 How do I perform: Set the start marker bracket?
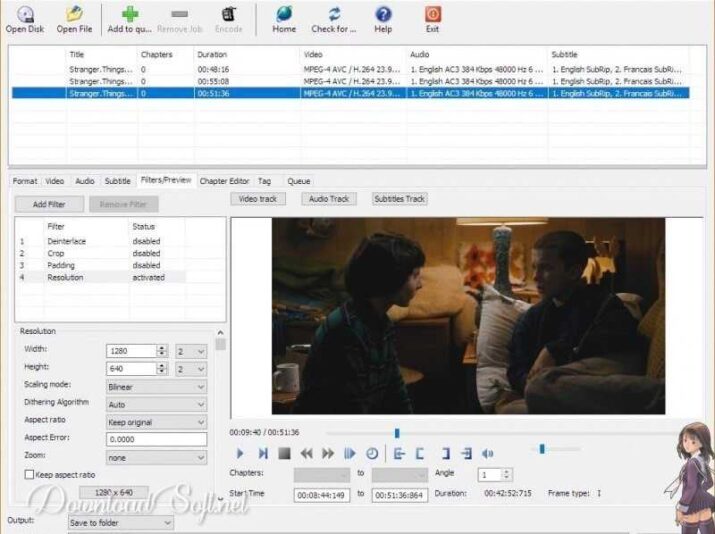coord(420,453)
